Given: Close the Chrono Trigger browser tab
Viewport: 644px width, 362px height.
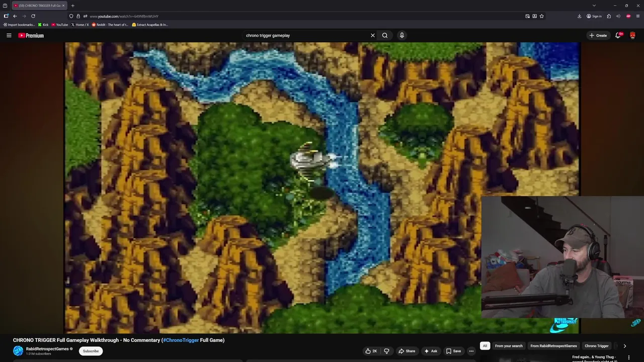Looking at the screenshot, I should (x=63, y=6).
